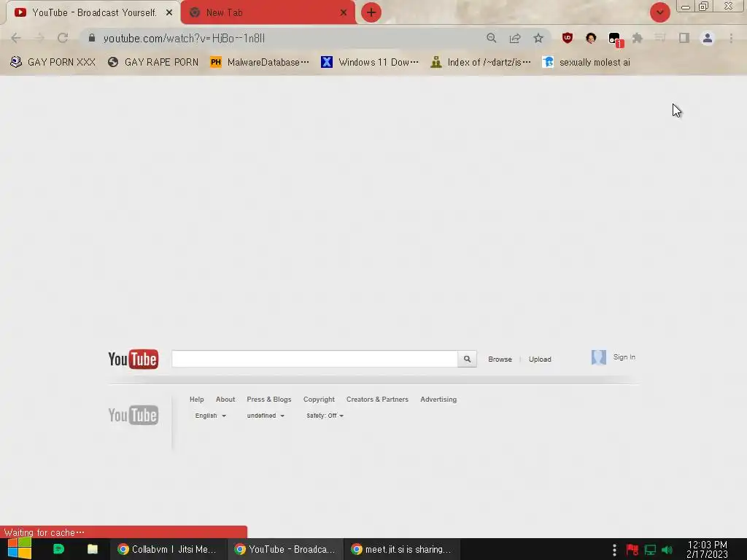Open the zoom magnifier icon in address bar

coord(491,38)
